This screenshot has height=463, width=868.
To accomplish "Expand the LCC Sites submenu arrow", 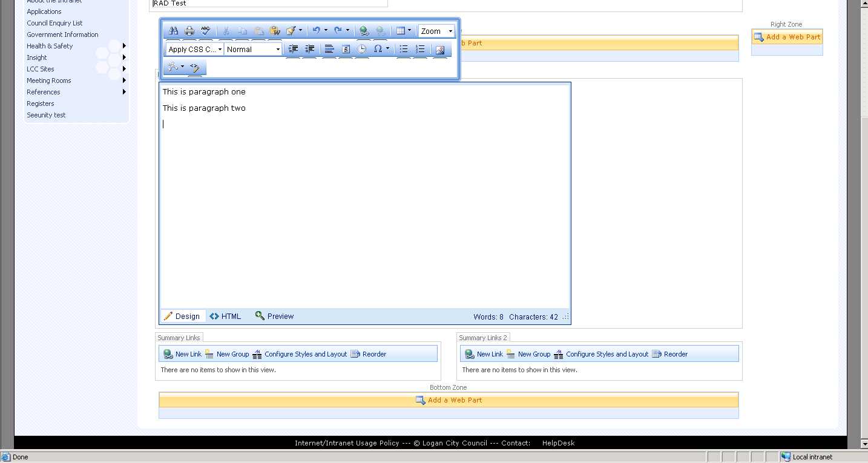I will 124,69.
